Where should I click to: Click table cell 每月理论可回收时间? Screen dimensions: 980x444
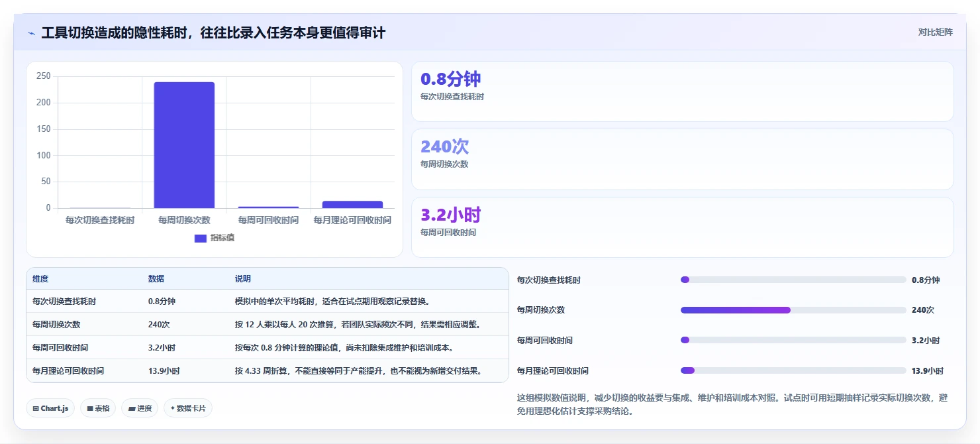point(68,370)
